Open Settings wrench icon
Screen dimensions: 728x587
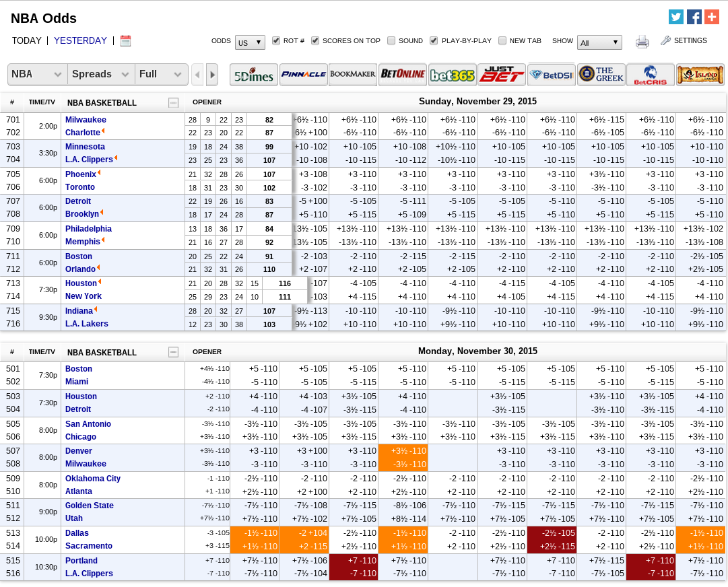tap(666, 41)
